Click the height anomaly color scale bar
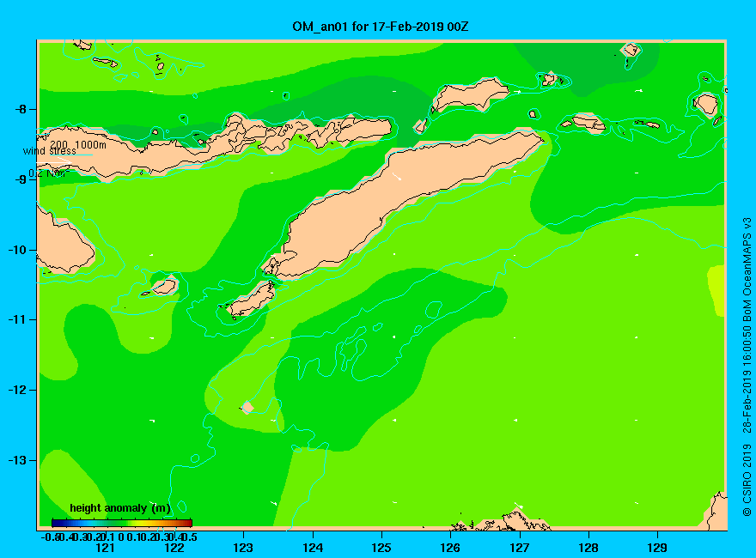Image resolution: width=756 pixels, height=558 pixels. coord(122,523)
